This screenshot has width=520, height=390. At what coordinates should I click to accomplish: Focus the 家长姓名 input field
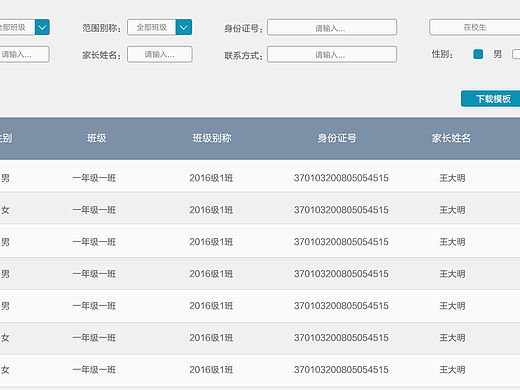coord(159,54)
